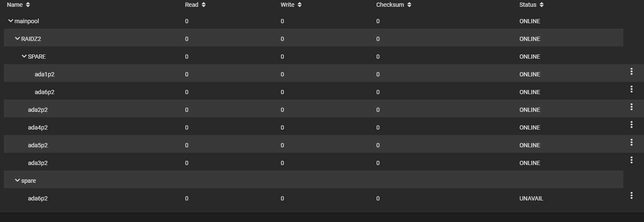Image resolution: width=644 pixels, height=222 pixels.
Task: Select the ada2p2 disk row
Action: pyautogui.click(x=313, y=110)
